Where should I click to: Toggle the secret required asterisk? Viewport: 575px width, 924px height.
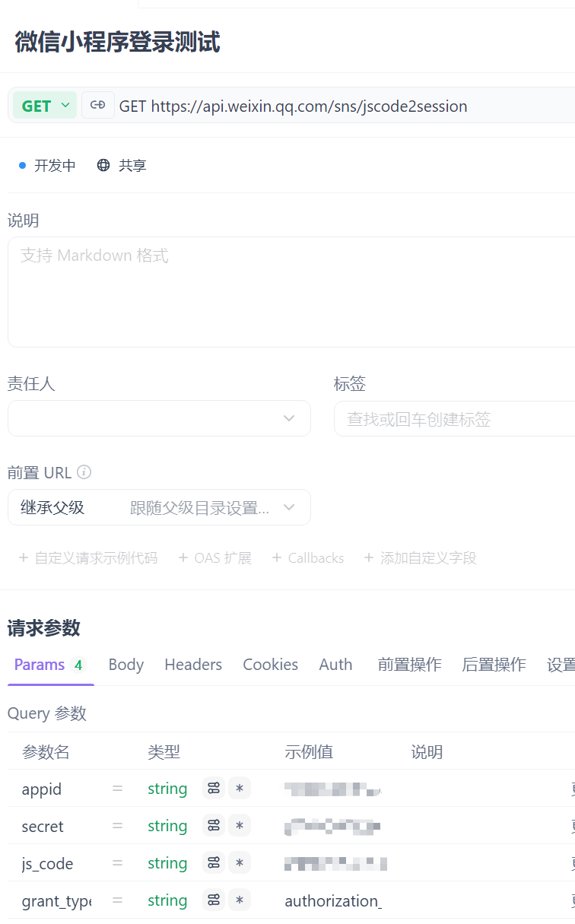click(x=240, y=826)
